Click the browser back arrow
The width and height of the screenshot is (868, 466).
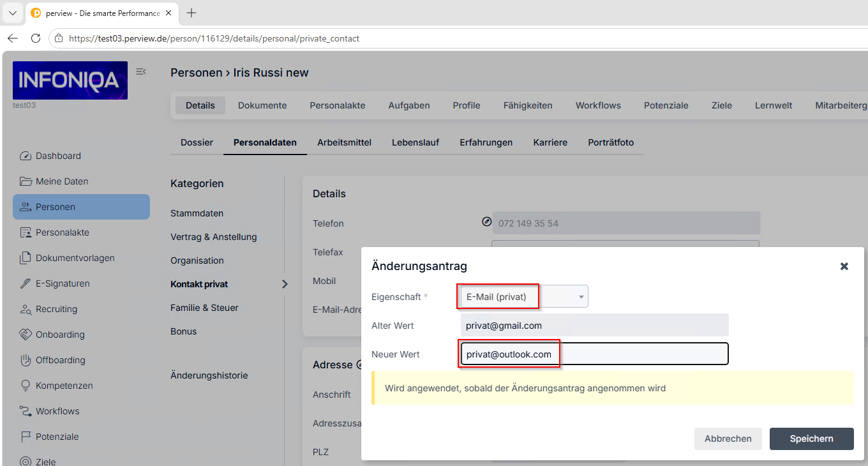13,38
